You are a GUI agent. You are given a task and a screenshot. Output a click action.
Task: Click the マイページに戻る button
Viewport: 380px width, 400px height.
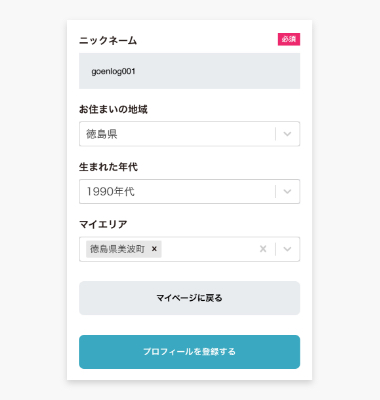pyautogui.click(x=189, y=298)
